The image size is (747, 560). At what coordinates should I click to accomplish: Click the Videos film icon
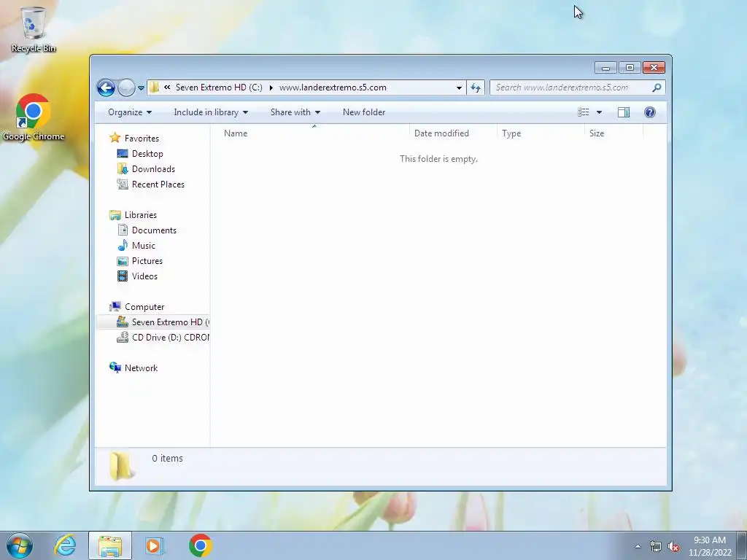click(123, 276)
